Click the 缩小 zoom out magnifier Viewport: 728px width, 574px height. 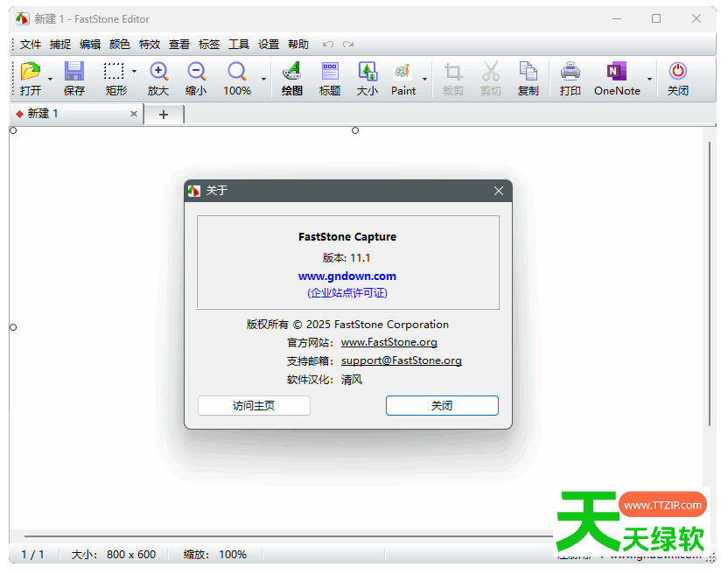[x=196, y=72]
